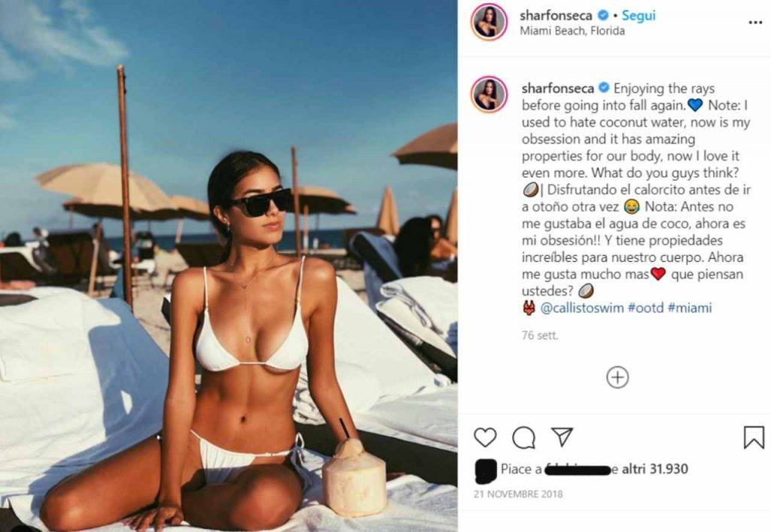Viewport: 771px width, 532px height.
Task: Click verified badge next to header username
Action: (x=603, y=16)
